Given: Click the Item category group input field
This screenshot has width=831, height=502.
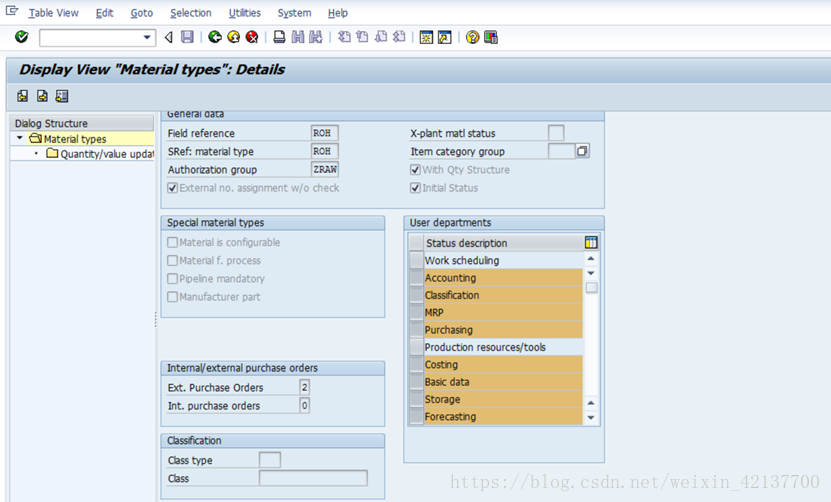Looking at the screenshot, I should click(x=561, y=151).
